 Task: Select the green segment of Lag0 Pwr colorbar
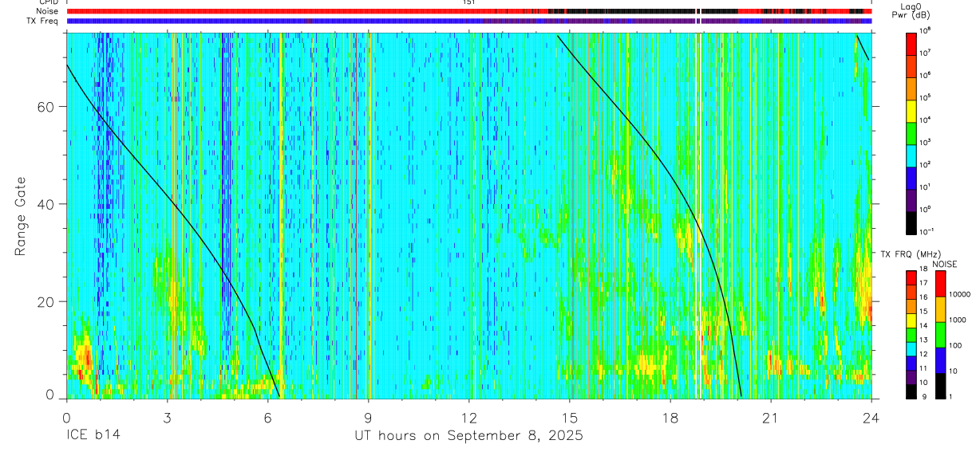pyautogui.click(x=911, y=133)
